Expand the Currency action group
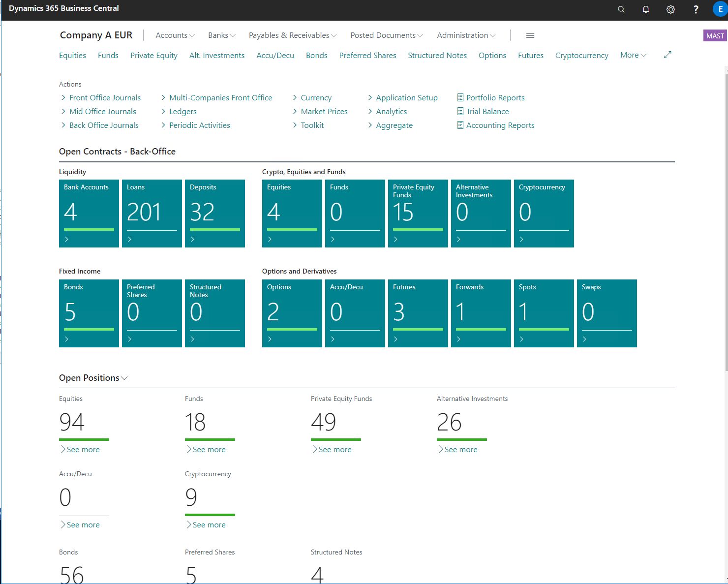The height and width of the screenshot is (584, 728). (x=312, y=97)
